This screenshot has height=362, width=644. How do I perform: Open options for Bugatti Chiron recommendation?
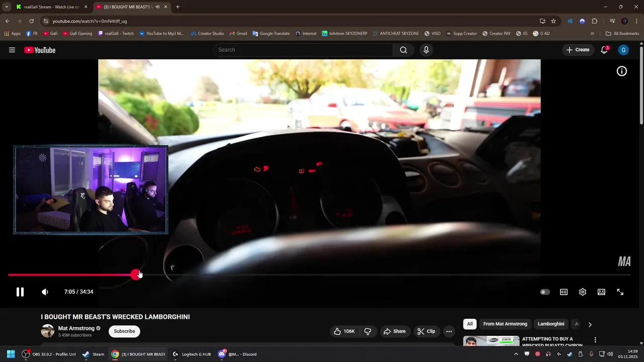pos(595,340)
